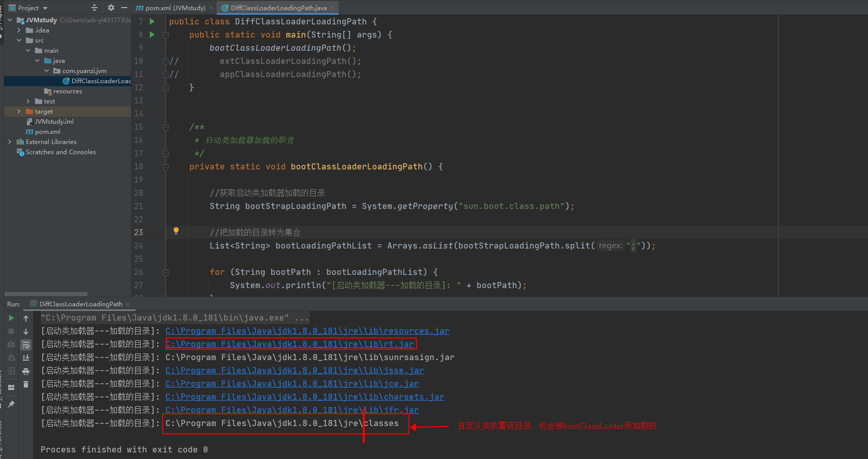Clear all console output with trash icon
Image resolution: width=868 pixels, height=459 pixels.
(x=26, y=384)
